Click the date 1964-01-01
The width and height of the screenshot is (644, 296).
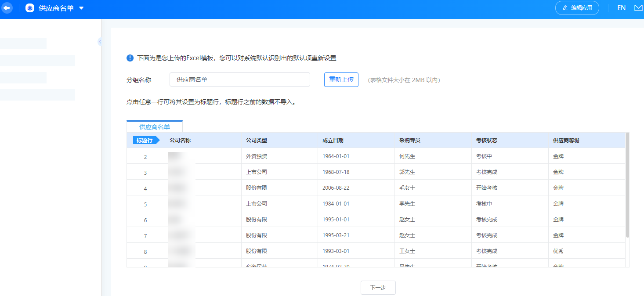coord(336,156)
